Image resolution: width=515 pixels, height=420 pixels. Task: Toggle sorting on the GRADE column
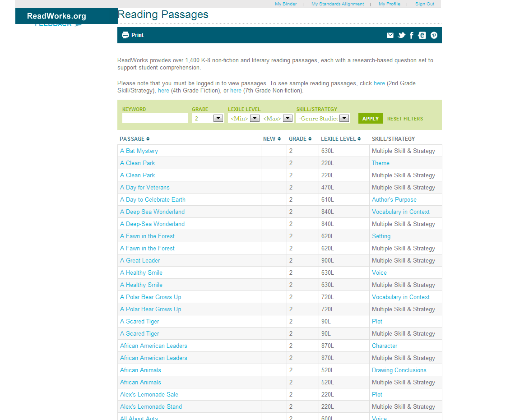300,138
